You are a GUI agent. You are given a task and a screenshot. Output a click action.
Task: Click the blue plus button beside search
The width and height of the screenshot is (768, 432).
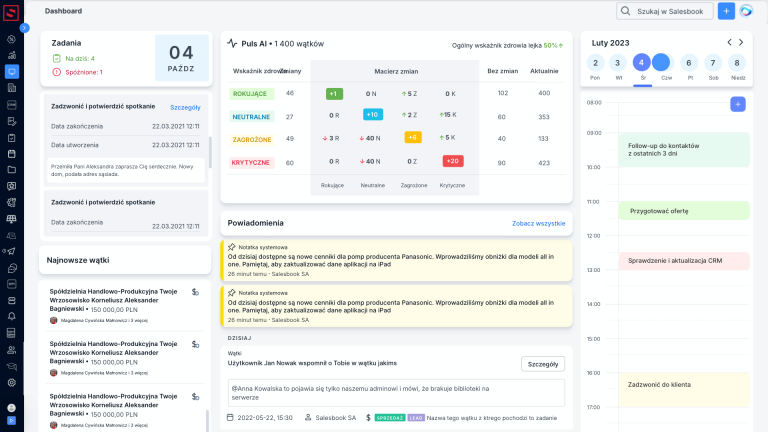(x=726, y=11)
